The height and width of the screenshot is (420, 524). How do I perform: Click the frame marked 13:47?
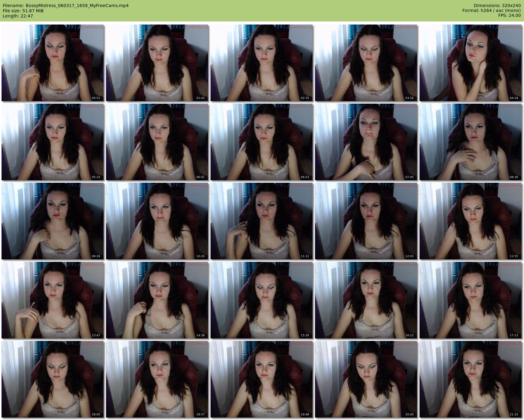53,300
